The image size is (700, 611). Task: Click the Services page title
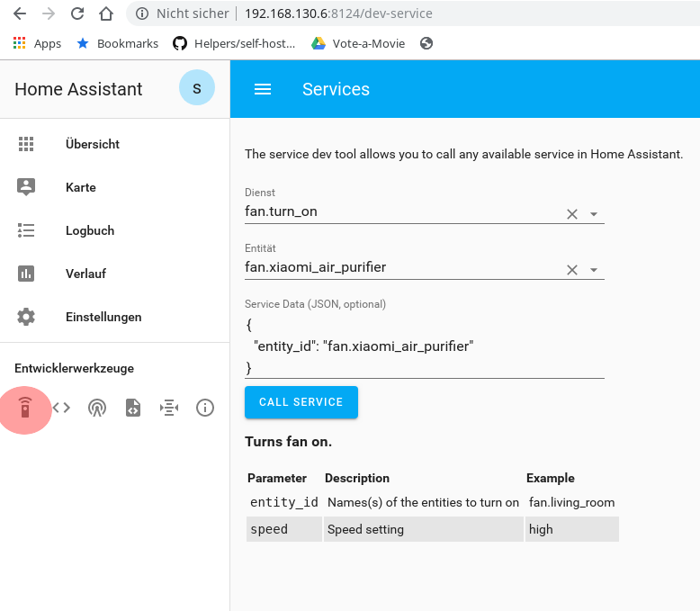336,89
